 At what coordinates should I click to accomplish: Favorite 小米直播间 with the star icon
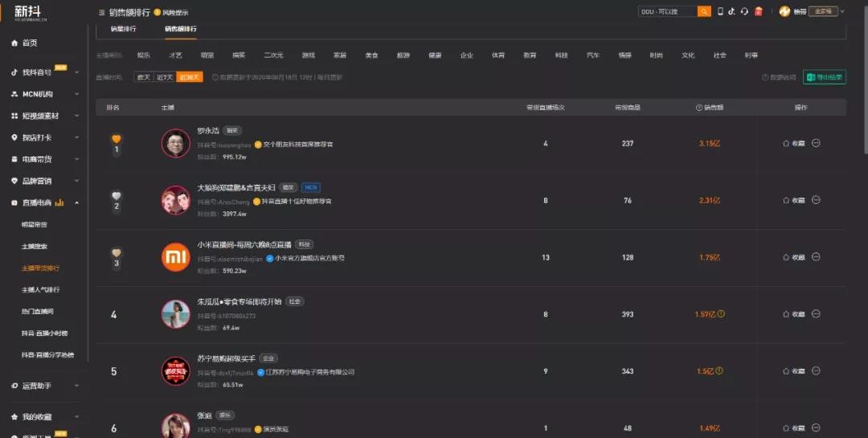pos(785,257)
